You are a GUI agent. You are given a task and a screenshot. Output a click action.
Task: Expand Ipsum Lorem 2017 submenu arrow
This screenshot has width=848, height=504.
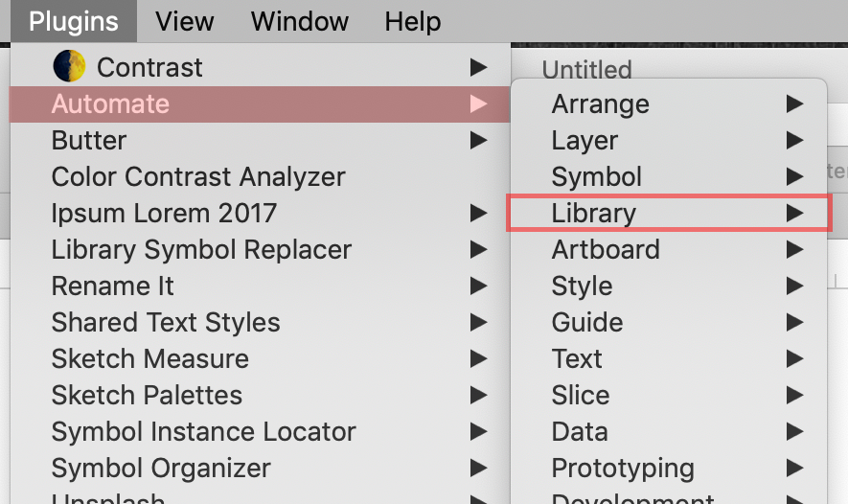click(x=479, y=213)
